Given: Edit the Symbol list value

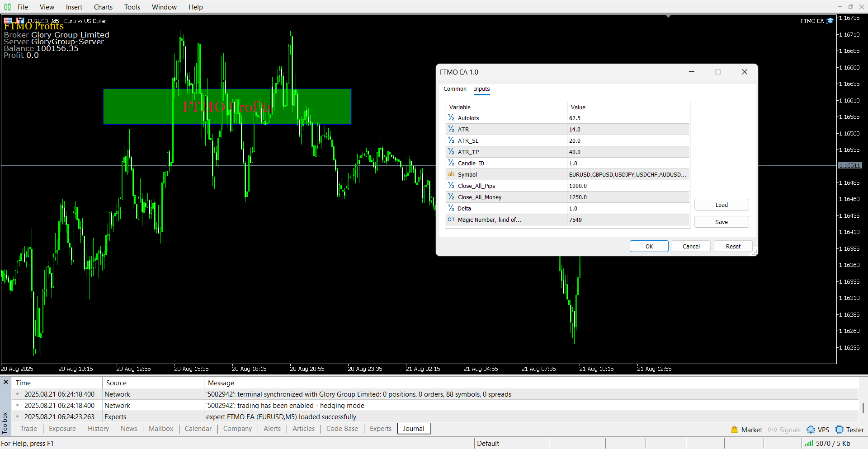Looking at the screenshot, I should point(628,174).
